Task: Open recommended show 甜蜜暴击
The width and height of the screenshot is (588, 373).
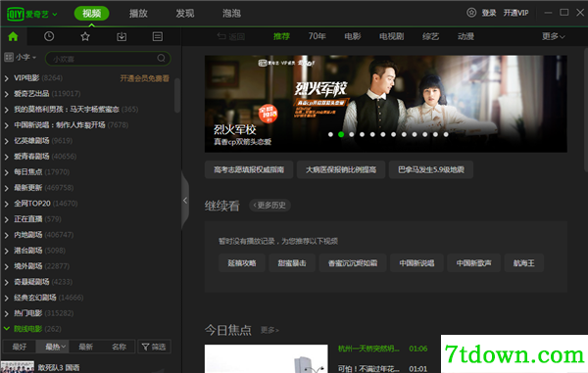Action: tap(292, 263)
